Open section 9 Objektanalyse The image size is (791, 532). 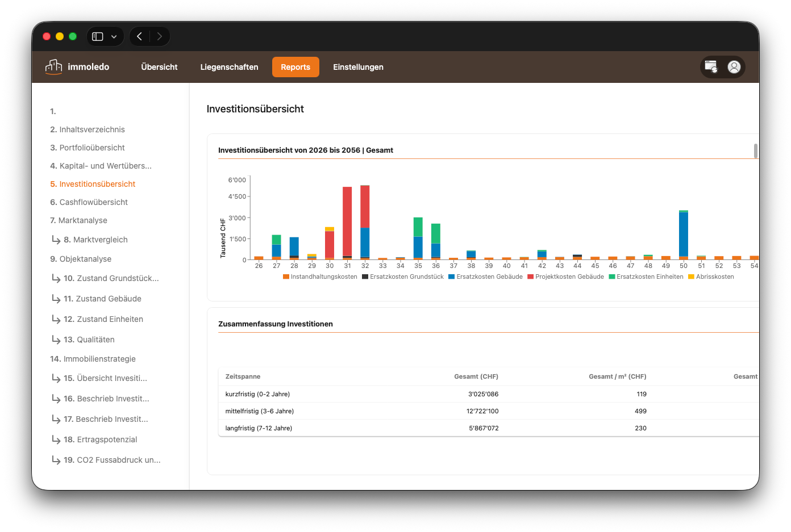point(81,259)
